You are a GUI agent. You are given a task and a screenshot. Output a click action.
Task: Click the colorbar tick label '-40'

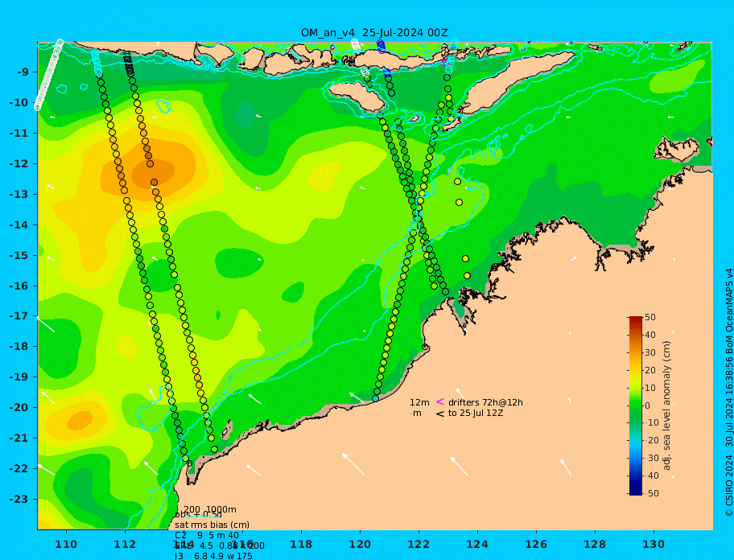652,476
